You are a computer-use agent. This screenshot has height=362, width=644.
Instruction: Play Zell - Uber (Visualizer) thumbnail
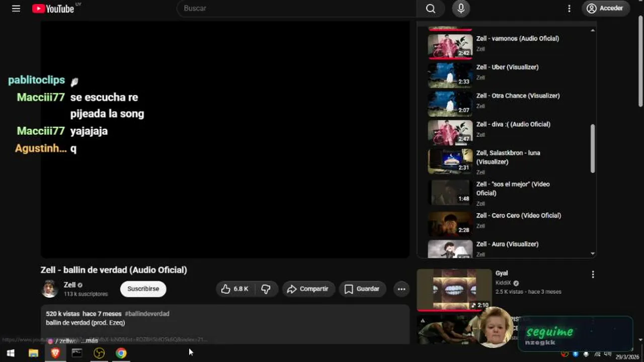(x=450, y=75)
